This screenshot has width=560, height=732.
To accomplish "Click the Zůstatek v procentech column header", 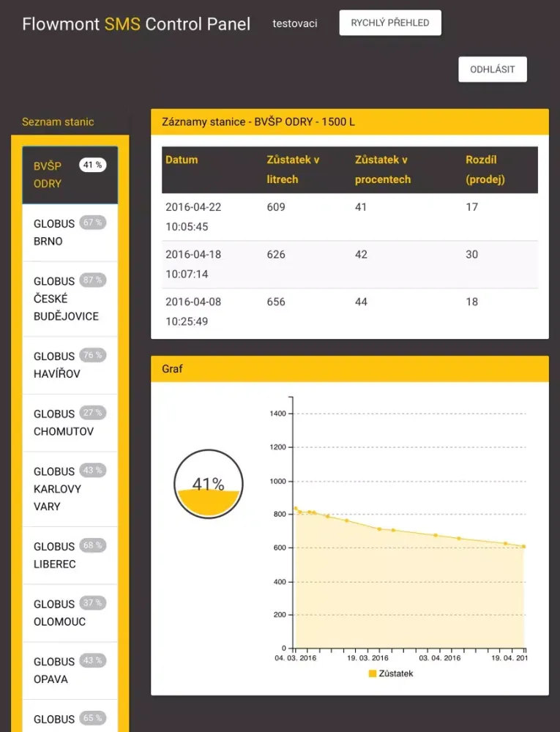I will coord(383,170).
